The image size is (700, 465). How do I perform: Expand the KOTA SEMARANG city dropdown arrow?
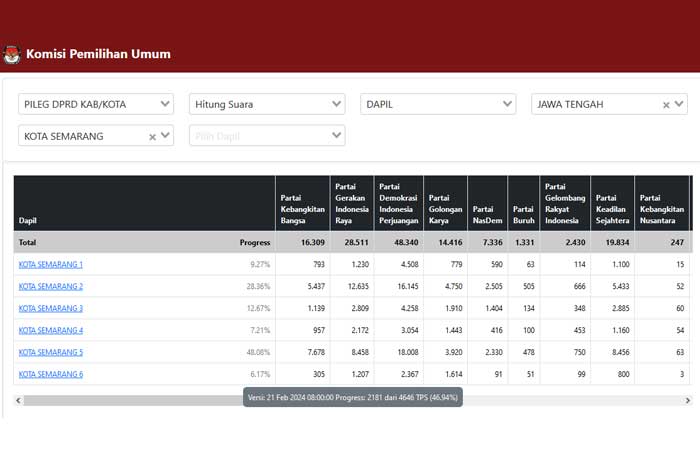[x=165, y=135]
